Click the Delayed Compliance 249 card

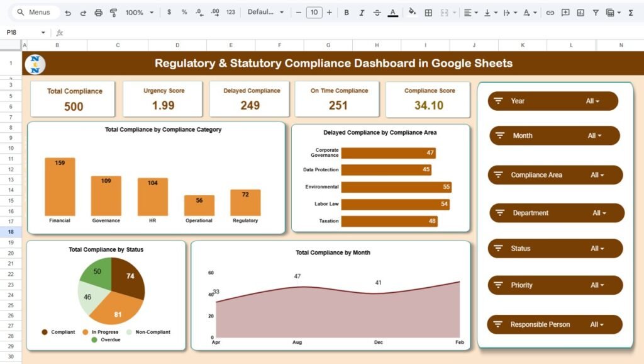pyautogui.click(x=250, y=99)
